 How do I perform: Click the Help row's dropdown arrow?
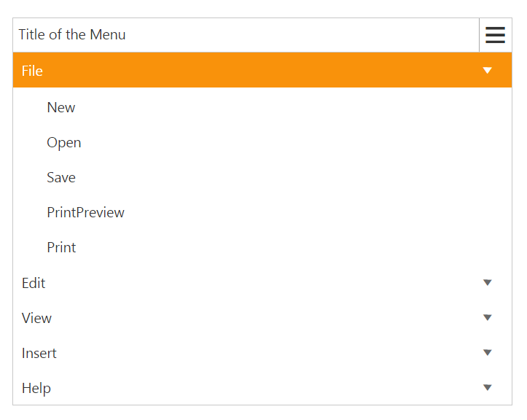pyautogui.click(x=488, y=388)
